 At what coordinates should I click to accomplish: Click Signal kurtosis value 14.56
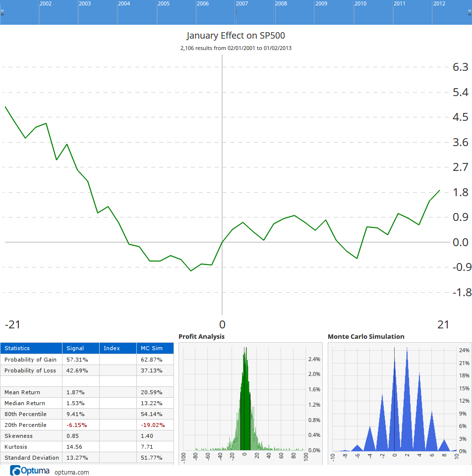pyautogui.click(x=74, y=447)
